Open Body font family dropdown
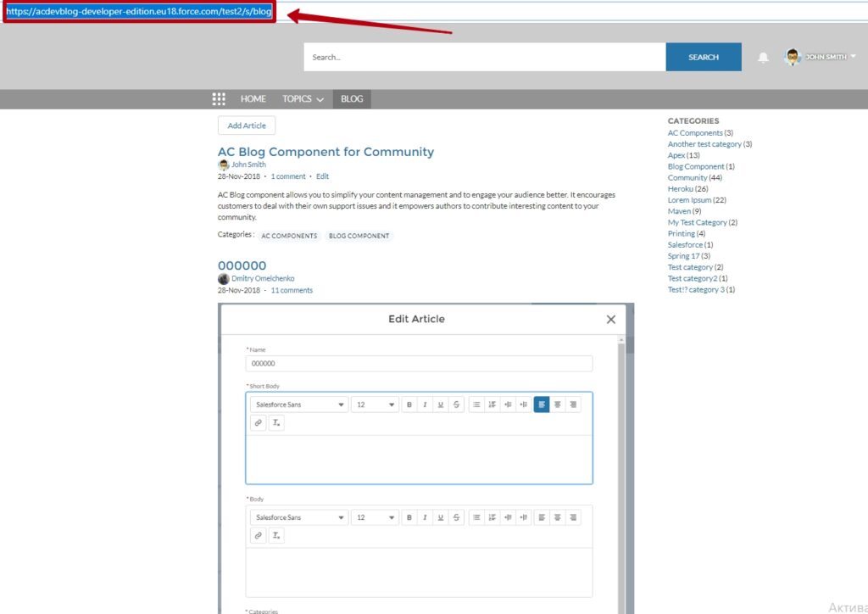This screenshot has width=868, height=614. coord(299,517)
